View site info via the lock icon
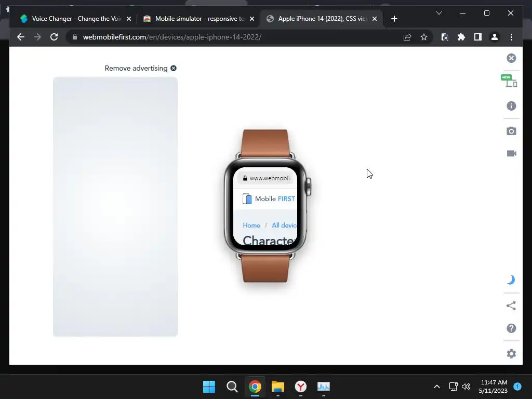Image resolution: width=532 pixels, height=399 pixels. 75,37
